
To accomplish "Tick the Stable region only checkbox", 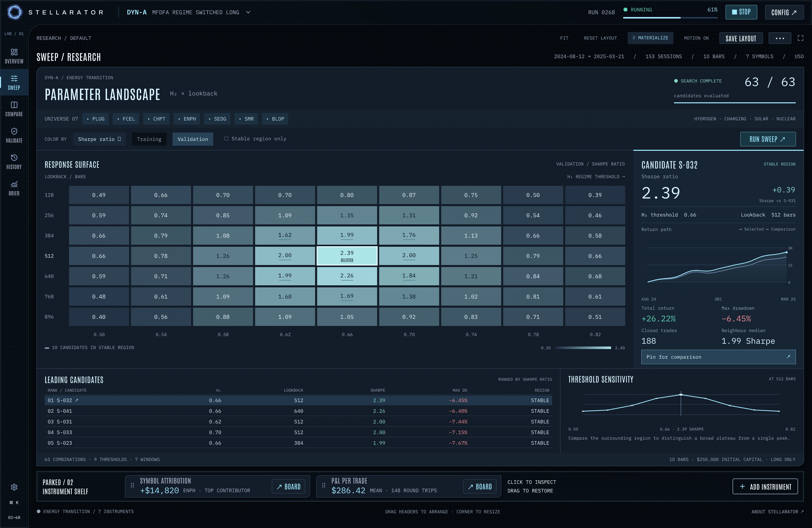I will [x=226, y=139].
